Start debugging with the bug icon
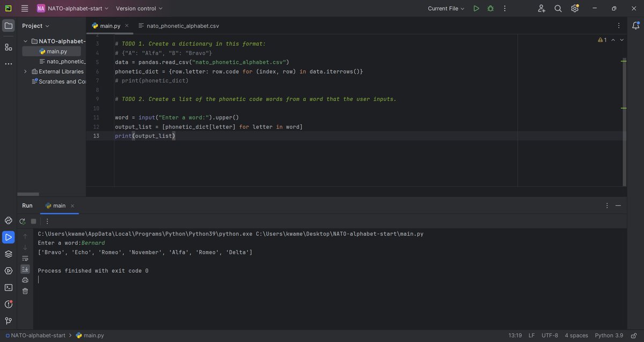This screenshot has width=644, height=342. pyautogui.click(x=490, y=9)
